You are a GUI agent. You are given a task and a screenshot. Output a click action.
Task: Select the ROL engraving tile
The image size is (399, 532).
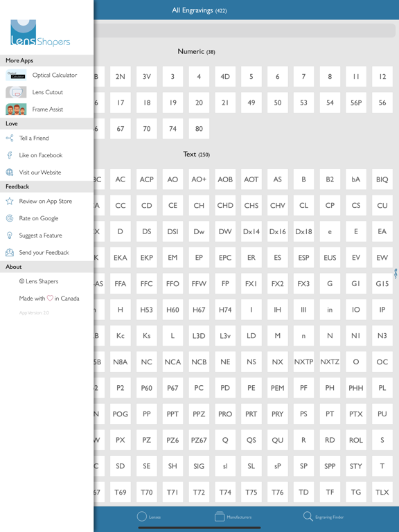point(356,440)
